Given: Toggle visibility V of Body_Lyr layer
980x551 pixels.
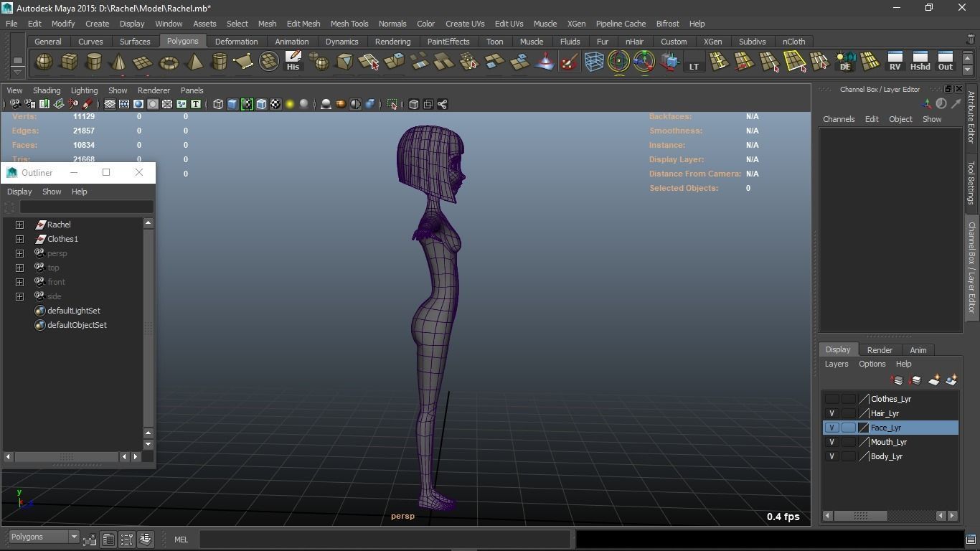Looking at the screenshot, I should (x=831, y=456).
